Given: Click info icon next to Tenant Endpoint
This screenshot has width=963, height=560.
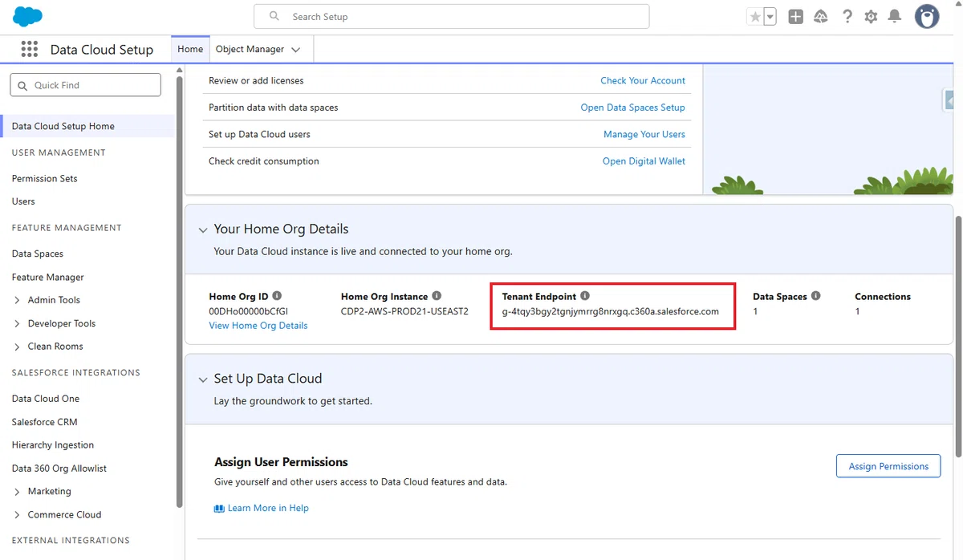Looking at the screenshot, I should point(585,295).
